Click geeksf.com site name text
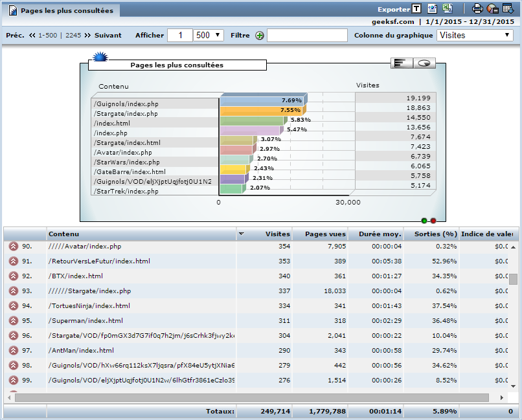Viewport: 522px width, 420px height. point(393,21)
